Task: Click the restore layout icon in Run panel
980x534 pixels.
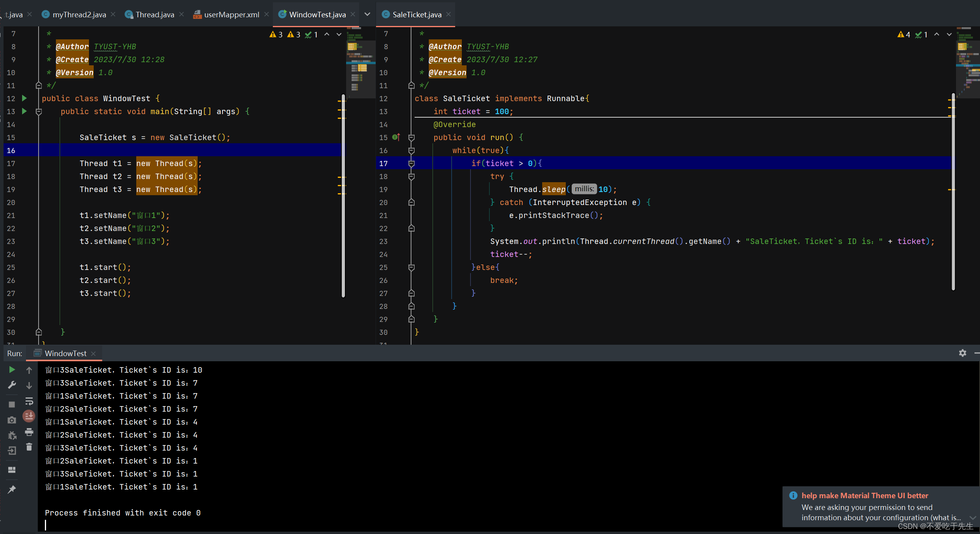Action: click(12, 470)
